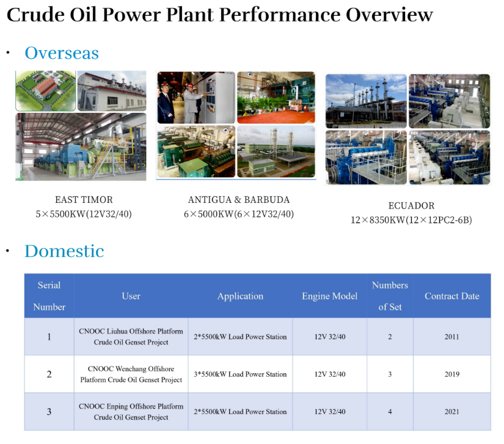
Task: Select the 'CNOOC Wenchang Offshore' user cell
Action: pyautogui.click(x=131, y=374)
